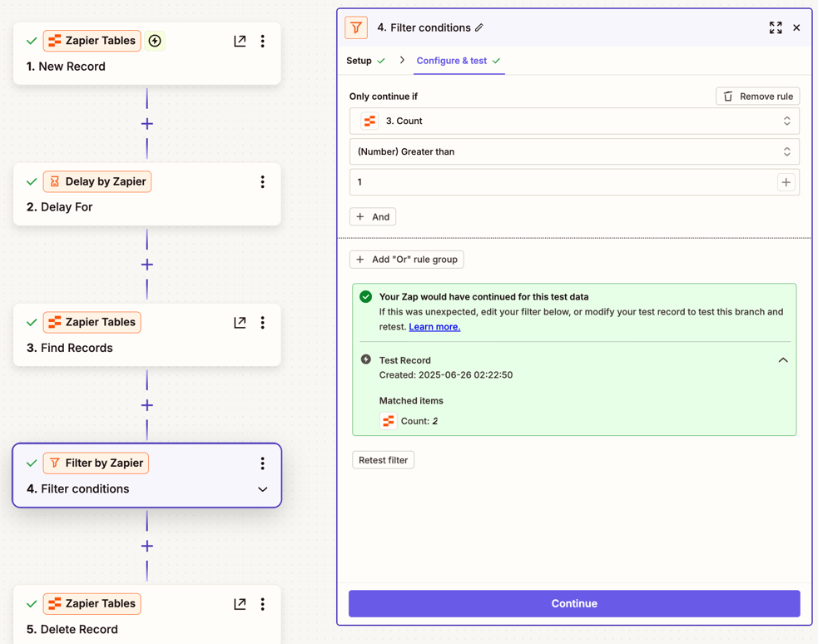Select the step 1 New Record card title
The image size is (818, 644).
[66, 67]
